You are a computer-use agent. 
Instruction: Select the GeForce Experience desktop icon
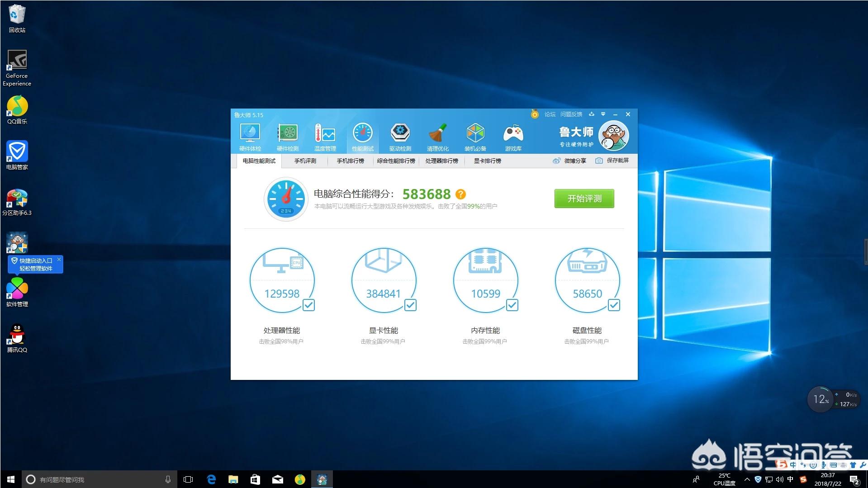tap(17, 68)
